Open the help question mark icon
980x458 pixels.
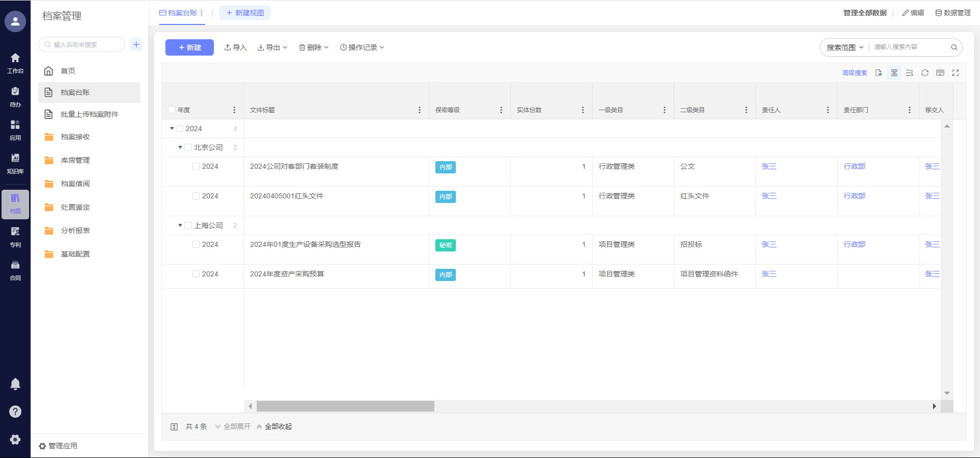[15, 412]
